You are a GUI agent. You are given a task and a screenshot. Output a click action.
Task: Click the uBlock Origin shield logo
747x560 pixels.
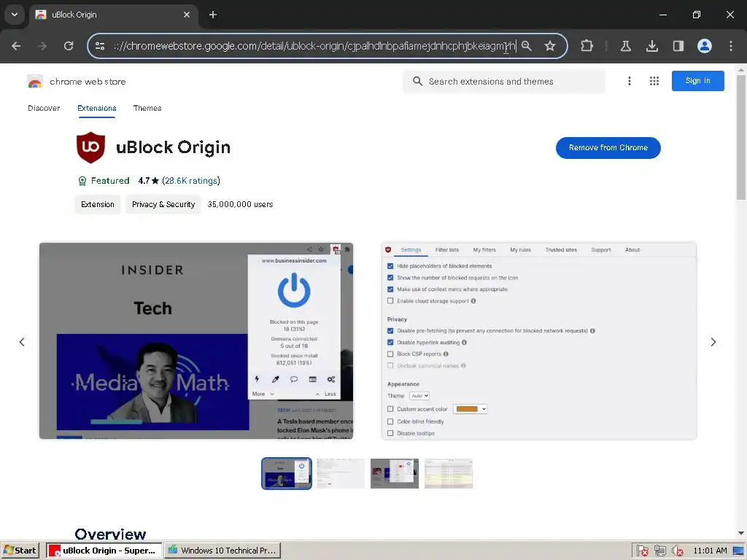click(x=90, y=147)
